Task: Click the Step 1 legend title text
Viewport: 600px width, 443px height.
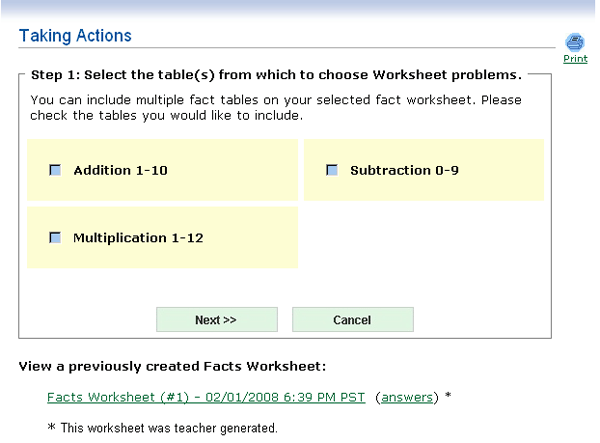Action: point(276,75)
